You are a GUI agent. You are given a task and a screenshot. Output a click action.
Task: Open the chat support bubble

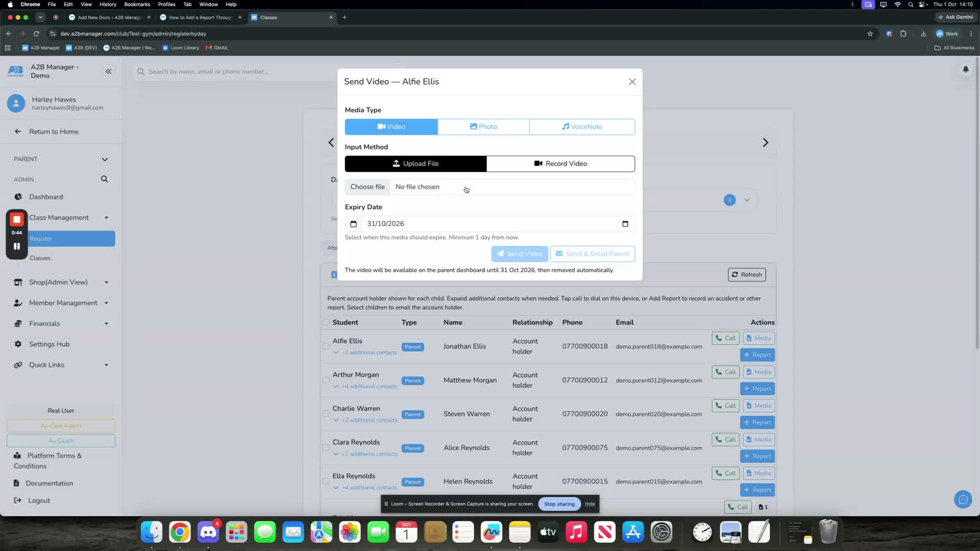[x=963, y=499]
